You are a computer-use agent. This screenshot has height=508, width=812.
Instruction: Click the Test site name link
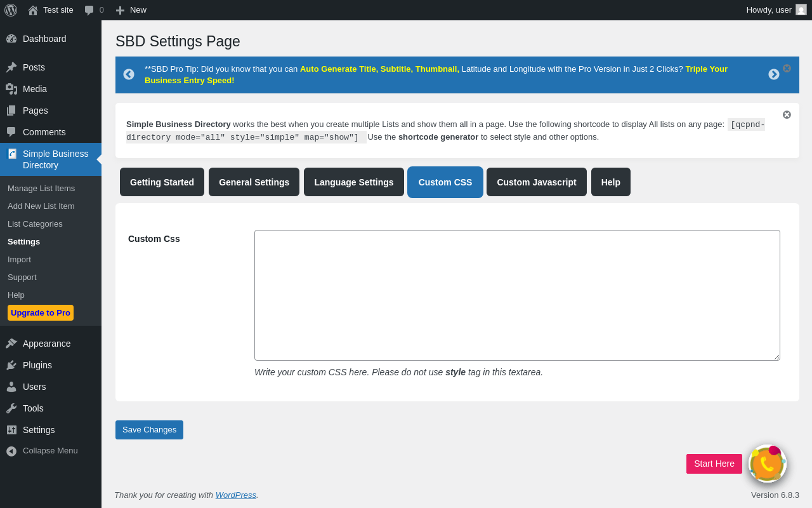point(58,10)
